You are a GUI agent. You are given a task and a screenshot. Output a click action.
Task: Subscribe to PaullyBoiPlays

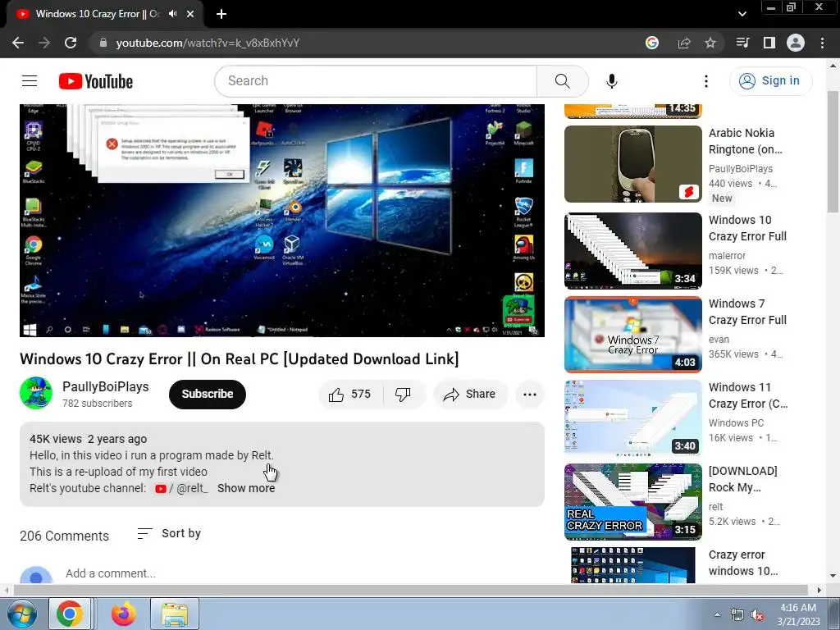pos(208,395)
